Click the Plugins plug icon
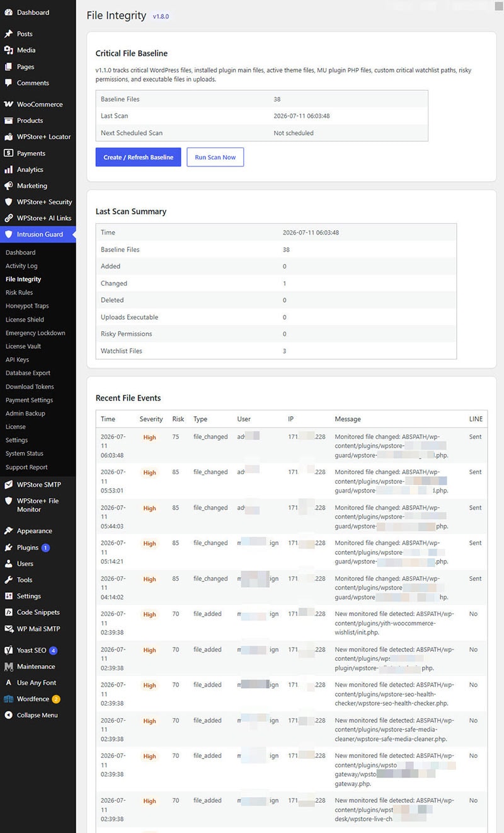This screenshot has width=504, height=833. click(8, 548)
